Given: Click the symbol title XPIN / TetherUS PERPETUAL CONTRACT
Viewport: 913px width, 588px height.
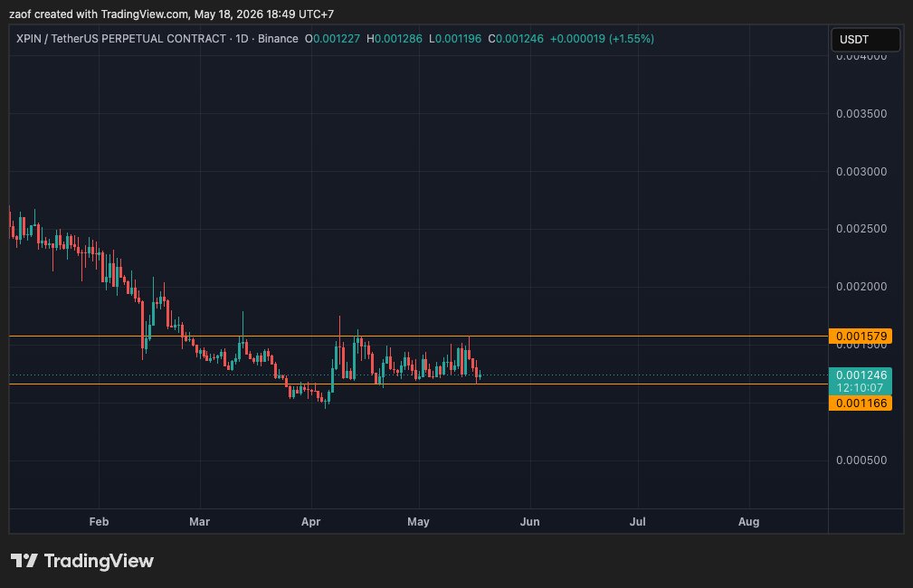Looking at the screenshot, I should [x=121, y=39].
